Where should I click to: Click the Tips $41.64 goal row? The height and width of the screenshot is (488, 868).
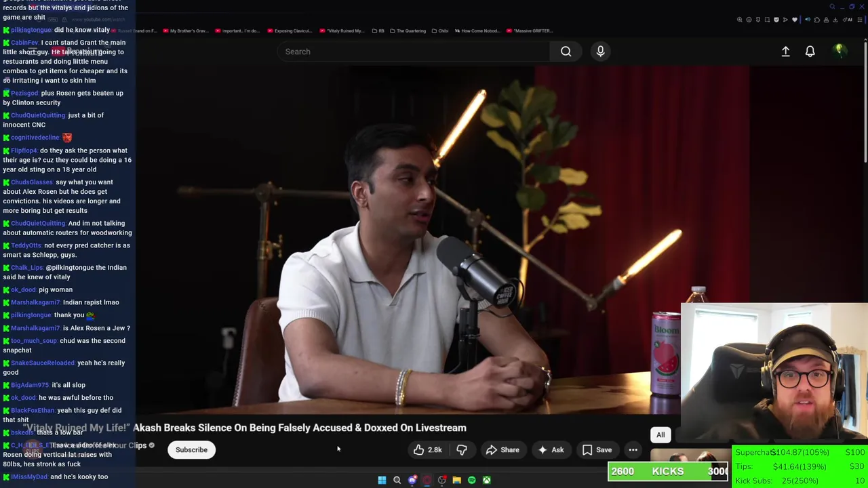(x=800, y=467)
